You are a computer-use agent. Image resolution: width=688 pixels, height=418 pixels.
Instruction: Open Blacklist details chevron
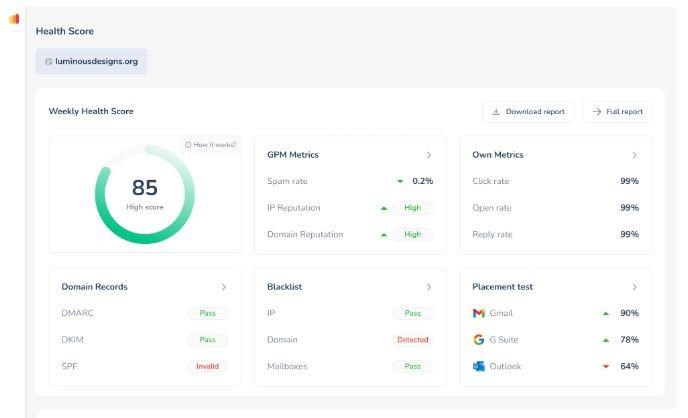429,287
